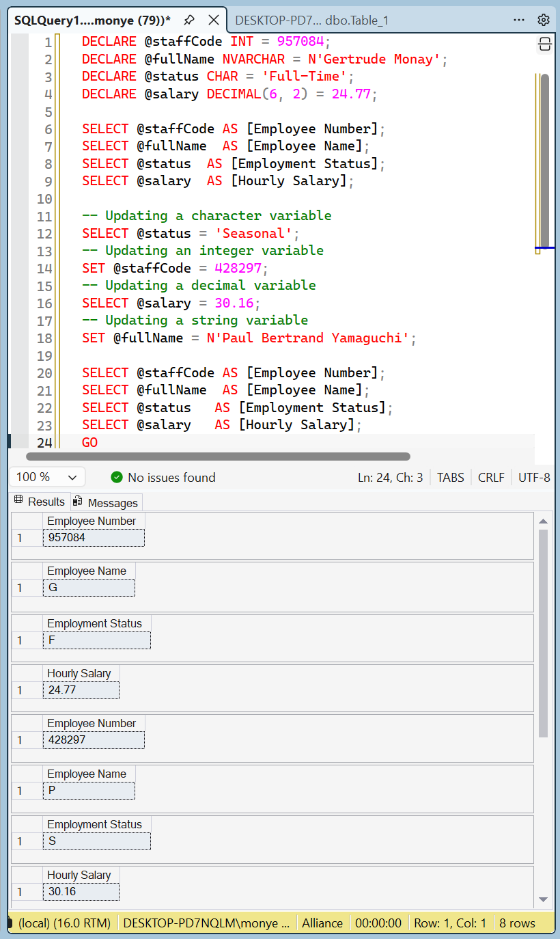Screen dimensions: 560x939
Task: Click the editor vertical scrollbar thumb
Action: pyautogui.click(x=545, y=161)
